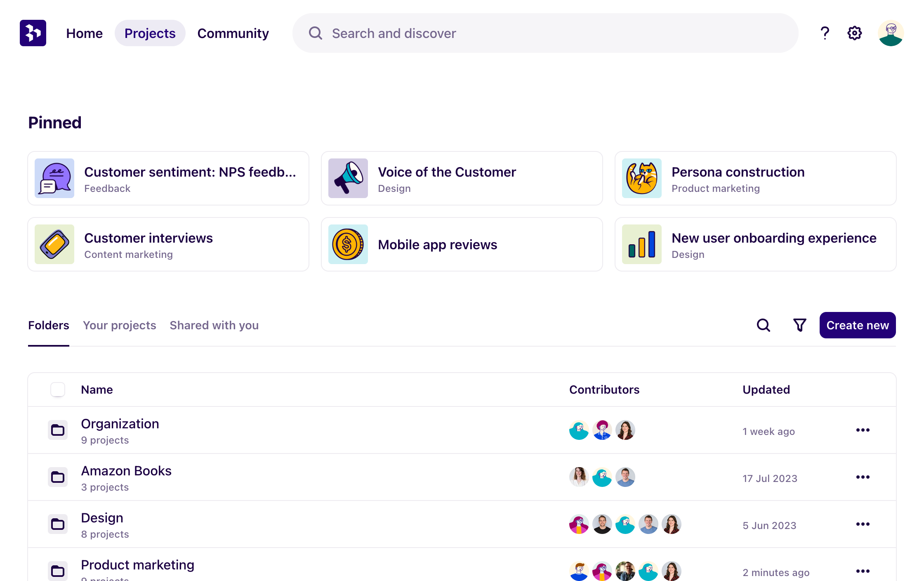
Task: Click the Amazon Books folder icon
Action: [58, 477]
